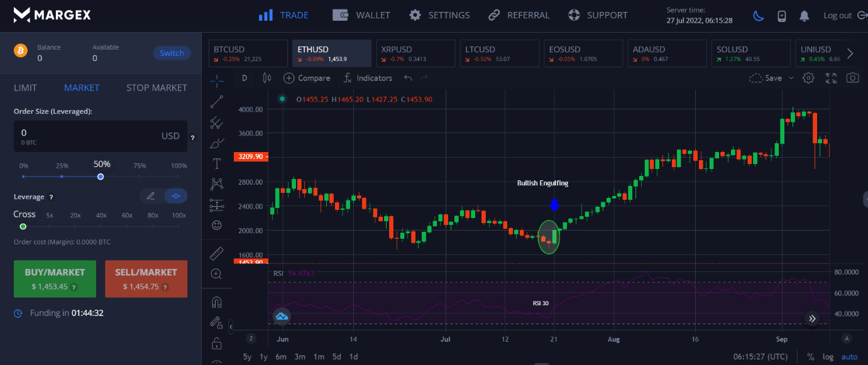The height and width of the screenshot is (365, 868).
Task: Set chart range to 1y
Action: (263, 357)
